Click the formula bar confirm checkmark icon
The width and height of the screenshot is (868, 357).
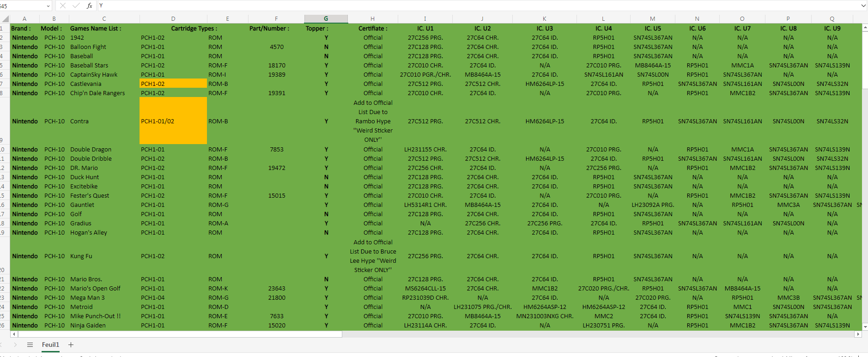[x=76, y=6]
